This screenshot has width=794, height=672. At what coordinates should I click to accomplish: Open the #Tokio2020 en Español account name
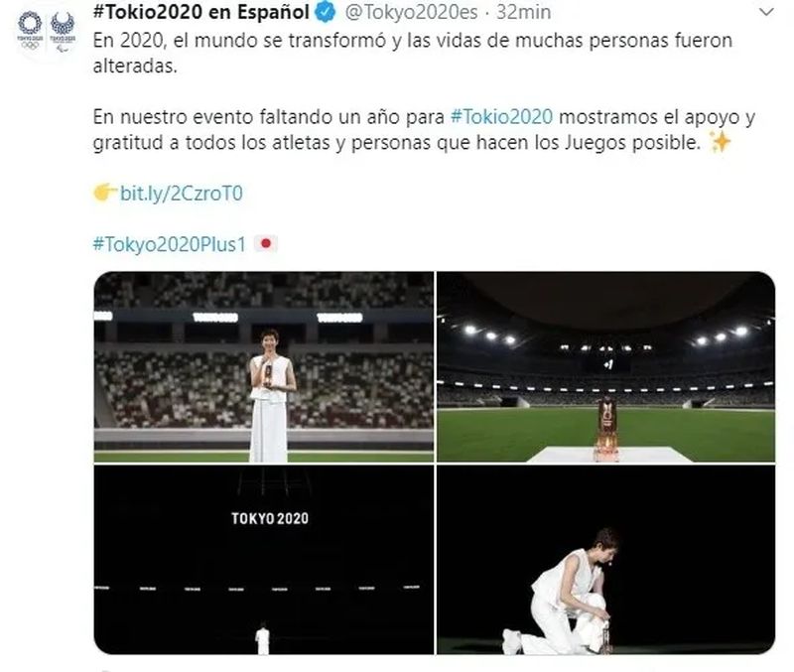(x=201, y=12)
